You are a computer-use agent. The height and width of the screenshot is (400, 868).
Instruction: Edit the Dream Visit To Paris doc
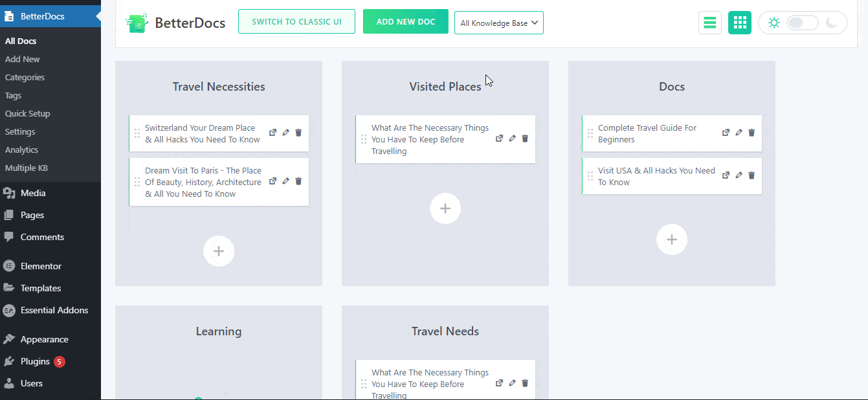coord(285,181)
